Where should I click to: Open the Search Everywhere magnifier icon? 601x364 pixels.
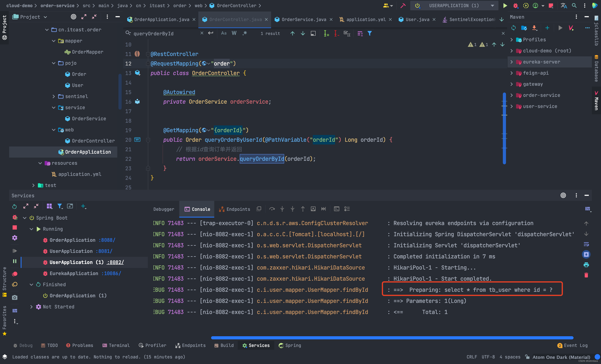(574, 6)
